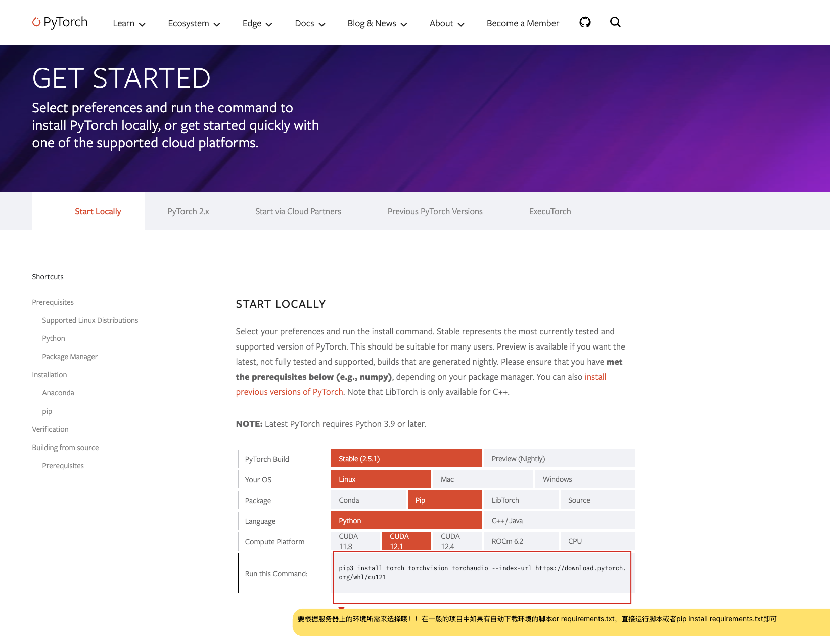830x644 pixels.
Task: Click the GET STARTED banner heading
Action: point(121,78)
